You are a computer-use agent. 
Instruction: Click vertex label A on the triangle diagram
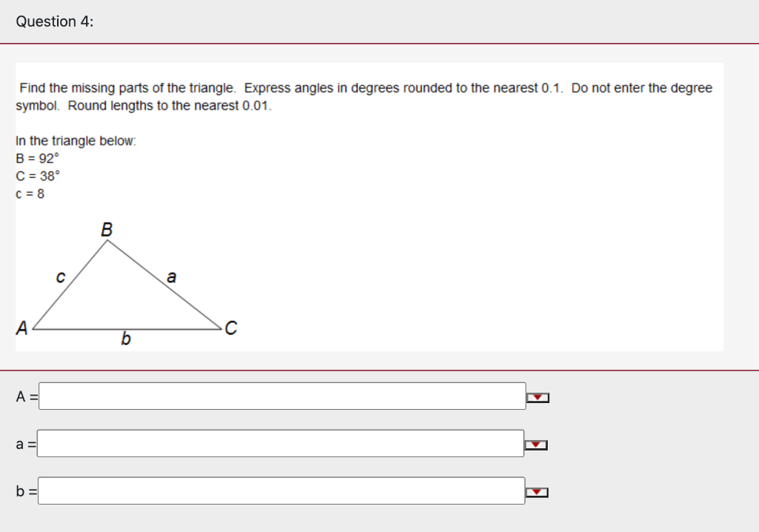click(21, 326)
